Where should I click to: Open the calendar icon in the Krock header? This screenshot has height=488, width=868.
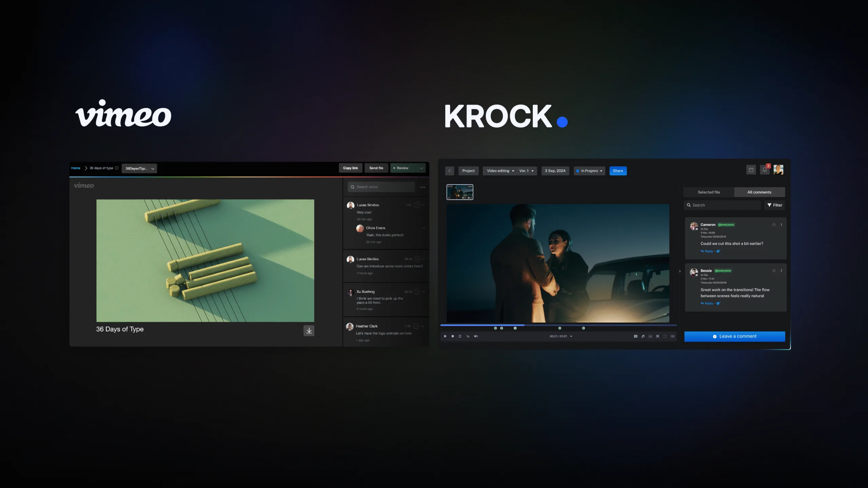[752, 169]
